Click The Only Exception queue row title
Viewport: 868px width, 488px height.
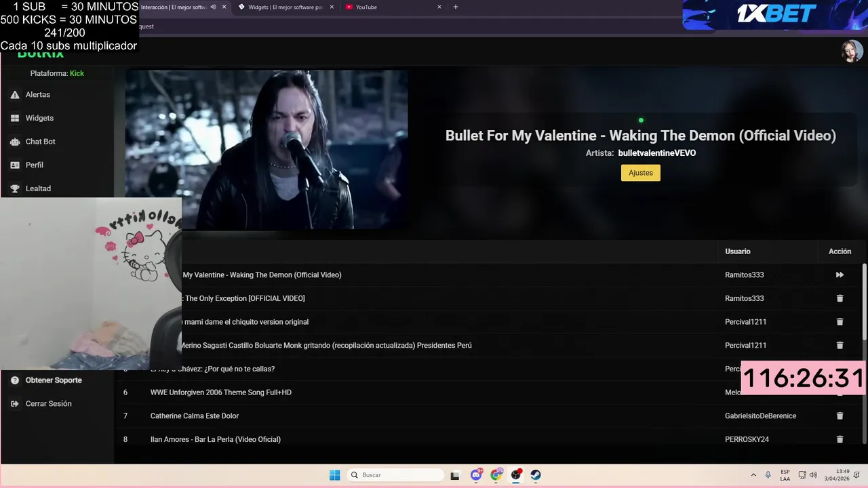[243, 298]
